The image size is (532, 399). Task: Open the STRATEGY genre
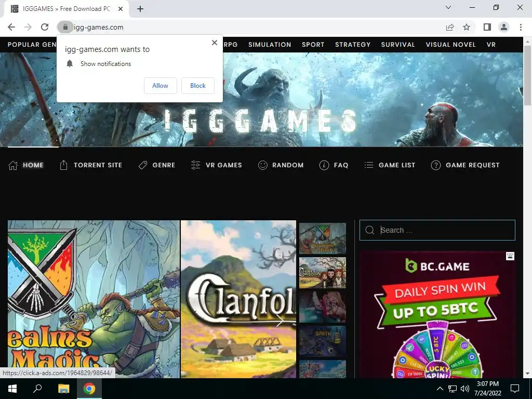pos(353,45)
